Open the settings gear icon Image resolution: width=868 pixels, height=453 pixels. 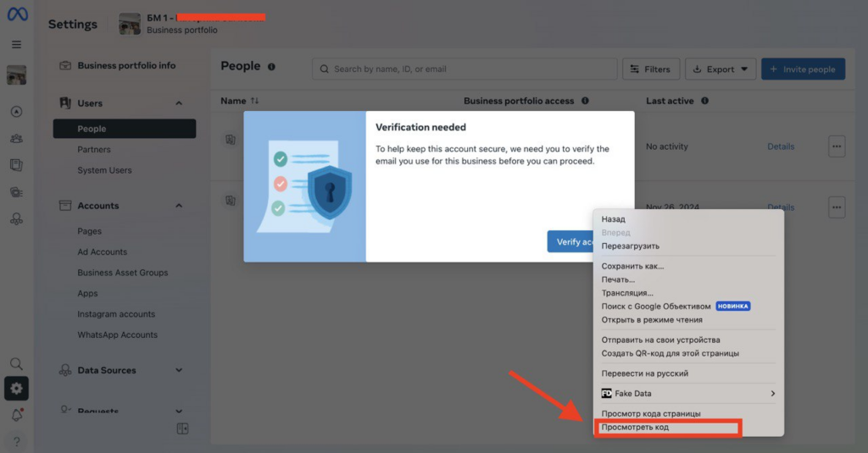(x=17, y=389)
